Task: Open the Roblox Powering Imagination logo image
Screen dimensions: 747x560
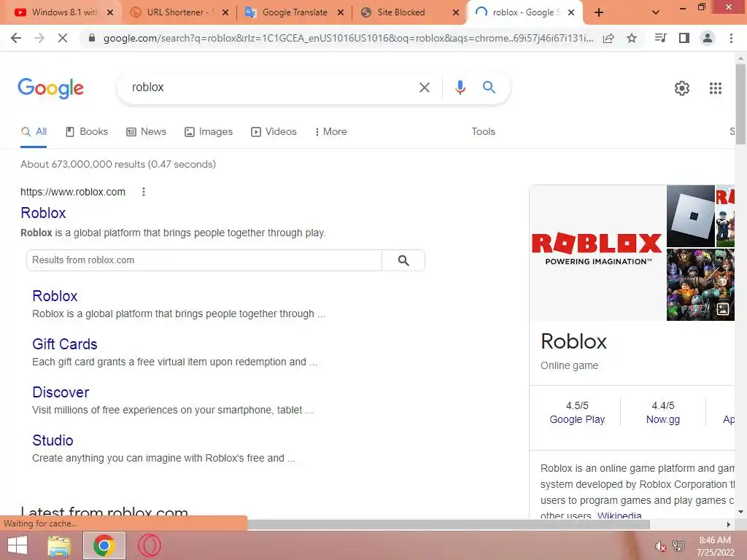Action: coord(597,252)
